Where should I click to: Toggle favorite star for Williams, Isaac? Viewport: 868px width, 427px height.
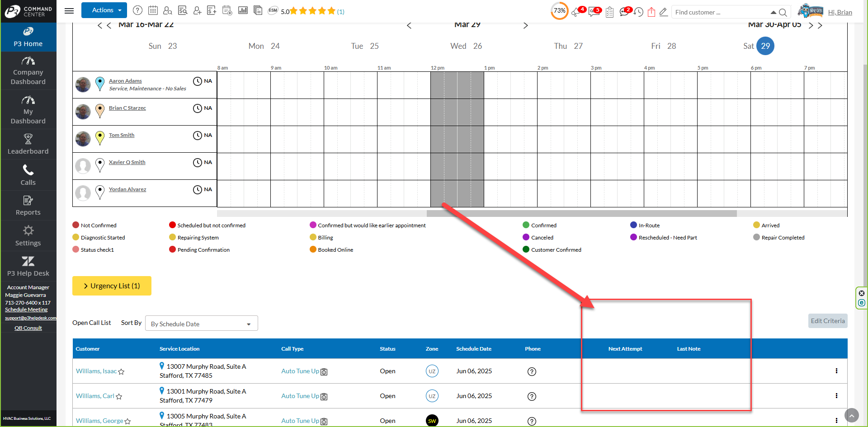coord(121,372)
